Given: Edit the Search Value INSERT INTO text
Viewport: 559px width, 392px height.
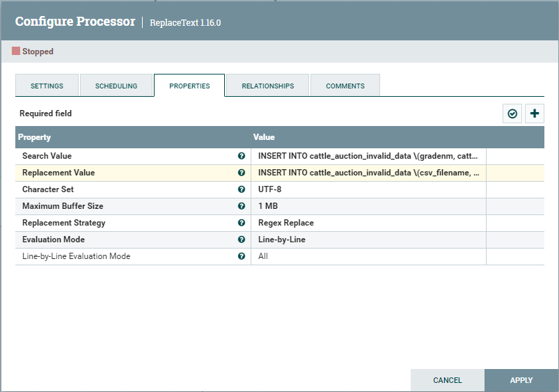Looking at the screenshot, I should click(368, 156).
